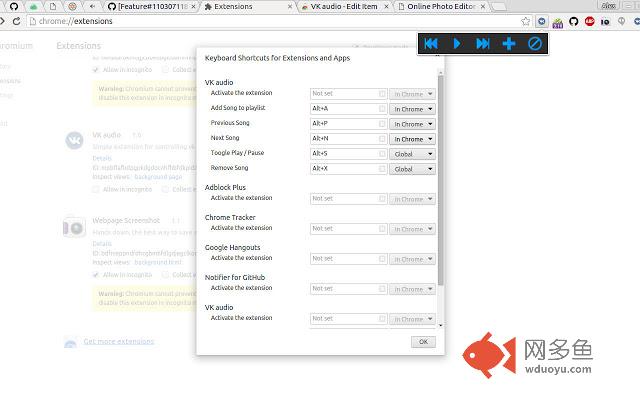Screen dimensions: 640x400
Task: Click OK to close shortcuts dialog
Action: point(423,342)
